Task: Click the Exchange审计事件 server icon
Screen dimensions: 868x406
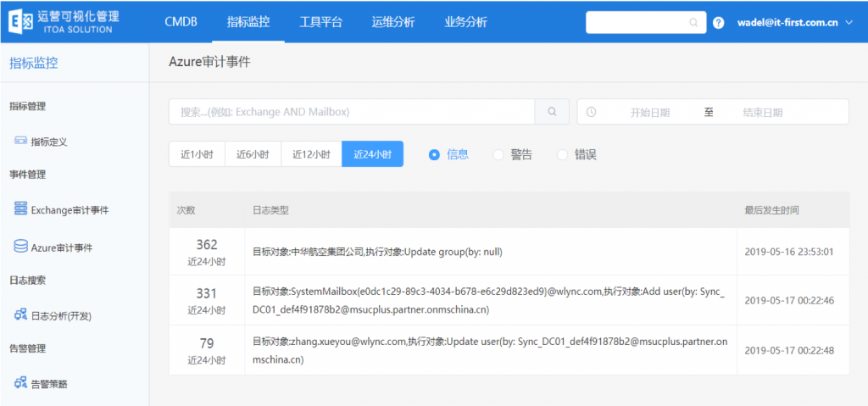Action: pos(20,209)
